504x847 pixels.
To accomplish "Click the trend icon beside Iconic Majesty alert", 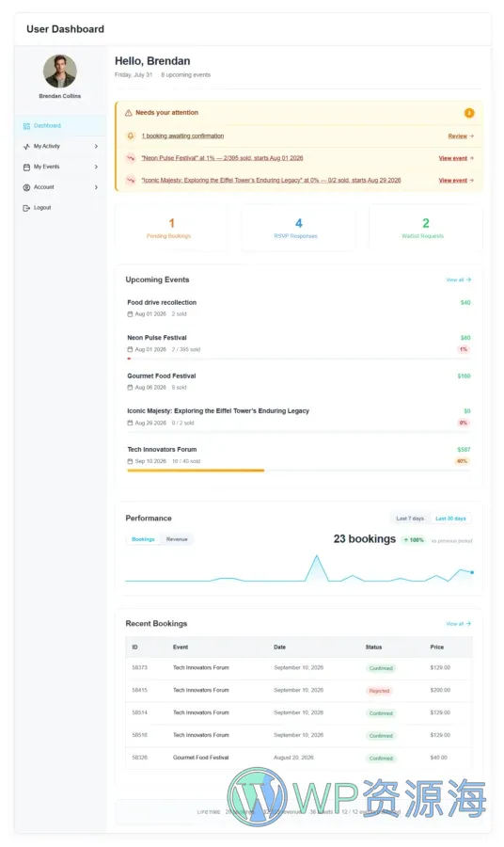I will point(131,181).
